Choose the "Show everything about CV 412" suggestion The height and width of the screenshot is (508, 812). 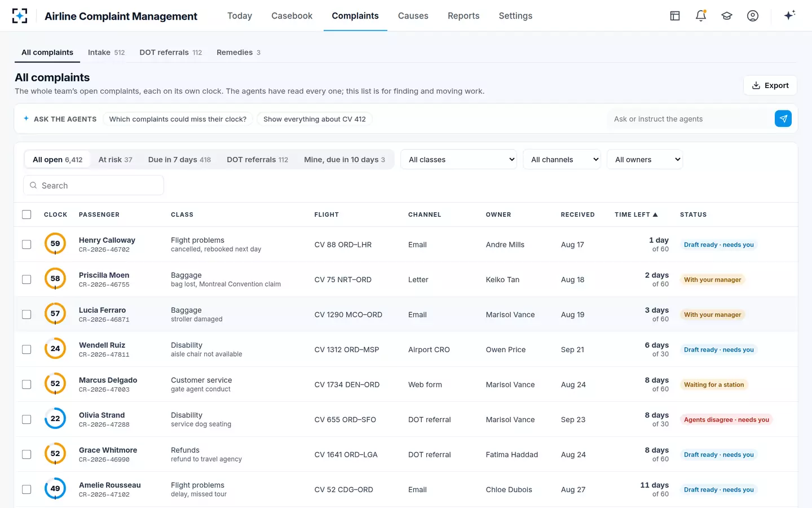(315, 119)
